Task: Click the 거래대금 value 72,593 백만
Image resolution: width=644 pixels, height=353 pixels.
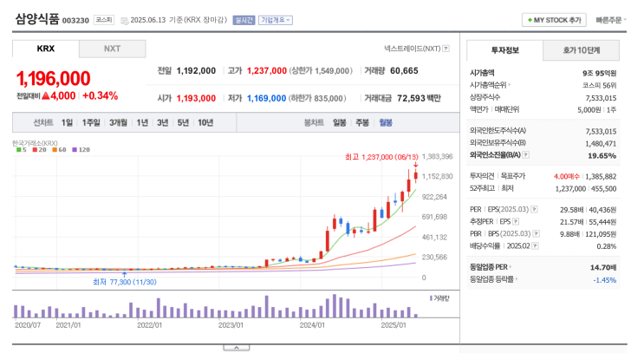Action: pos(419,98)
